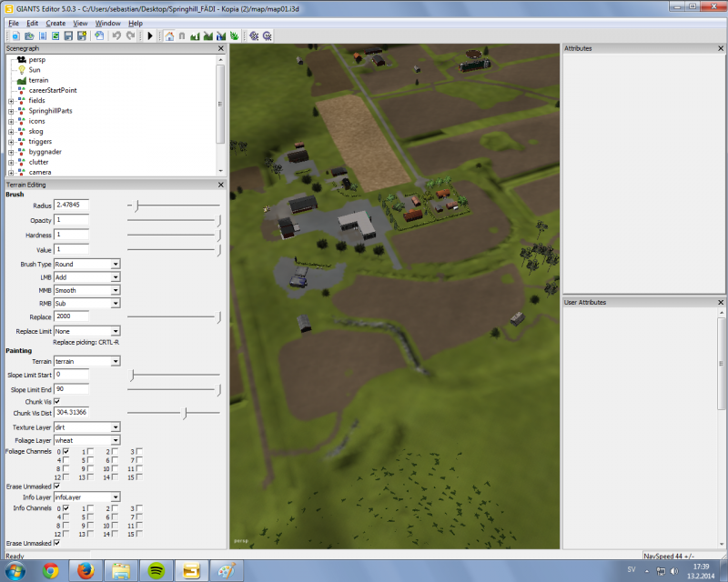Toggle the Chunk Vis checkbox
Image resolution: width=728 pixels, height=582 pixels.
(x=56, y=401)
